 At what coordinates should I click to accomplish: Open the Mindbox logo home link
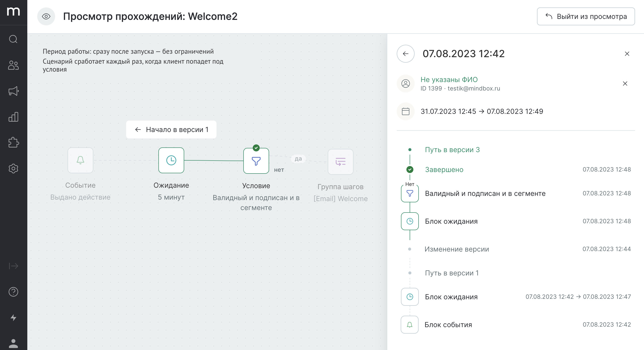click(13, 11)
